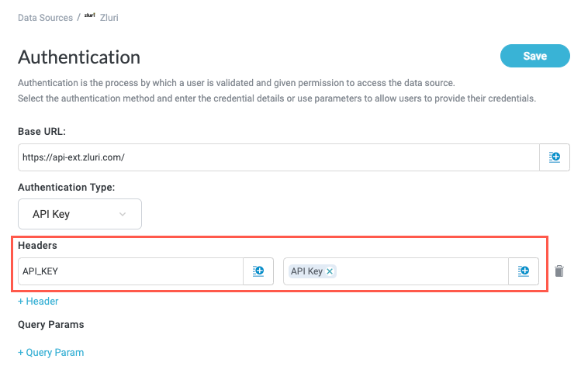
Task: Add a new header via + Header
Action: (38, 301)
